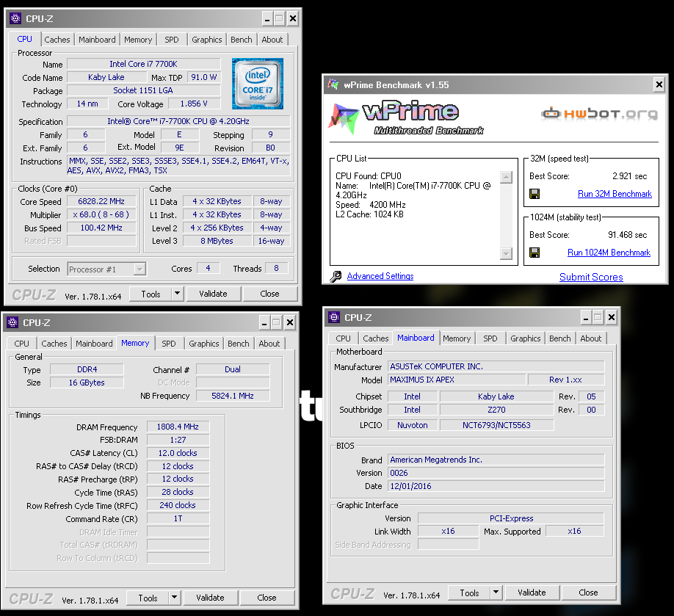Screen dimensions: 674x616
Task: Click the Run 1024M Benchmark link
Action: pos(609,253)
